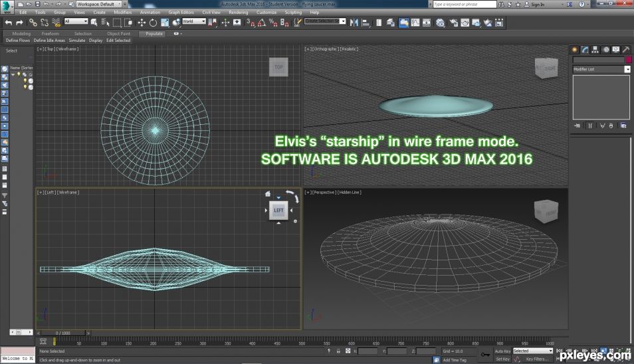Open the Modify panel tab
Image resolution: width=634 pixels, height=364 pixels.
tap(585, 49)
